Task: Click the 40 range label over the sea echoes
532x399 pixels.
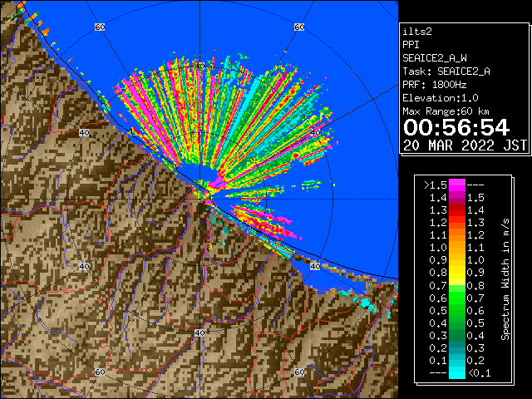Action: [x=200, y=66]
